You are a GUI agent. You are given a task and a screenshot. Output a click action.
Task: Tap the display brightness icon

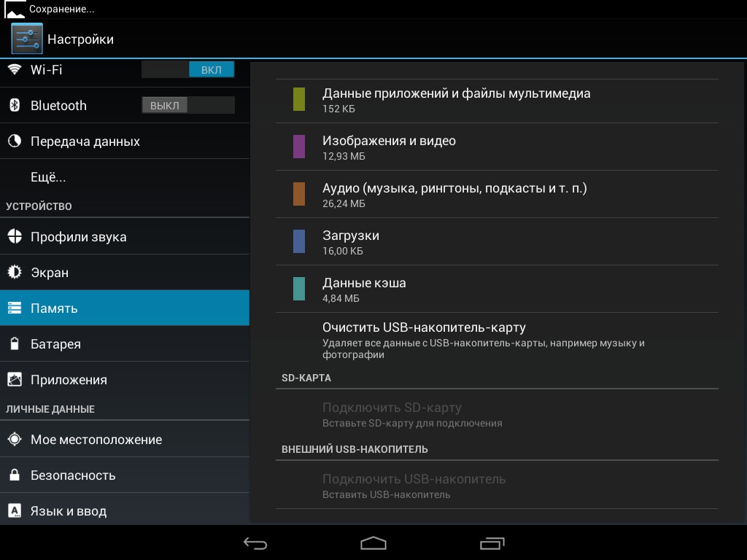pos(14,272)
